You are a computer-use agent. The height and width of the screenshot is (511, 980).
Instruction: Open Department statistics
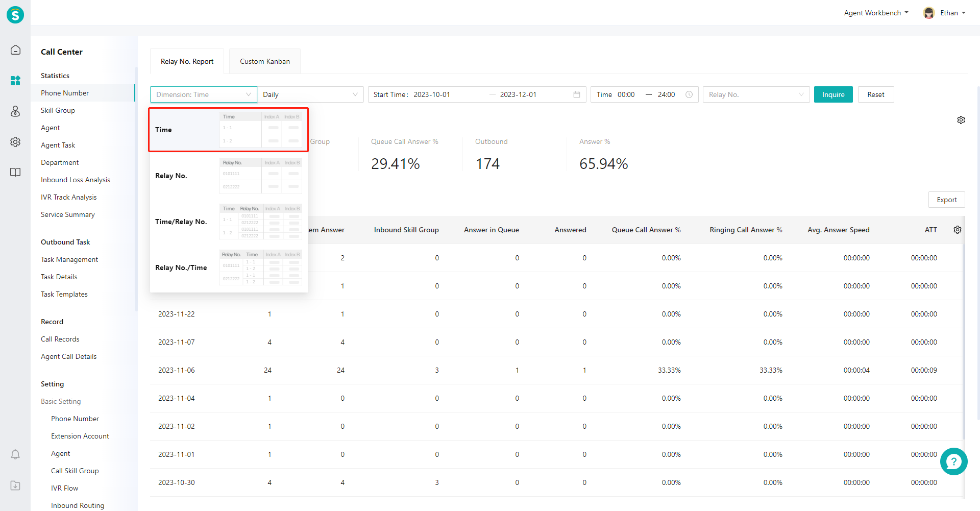pos(60,162)
